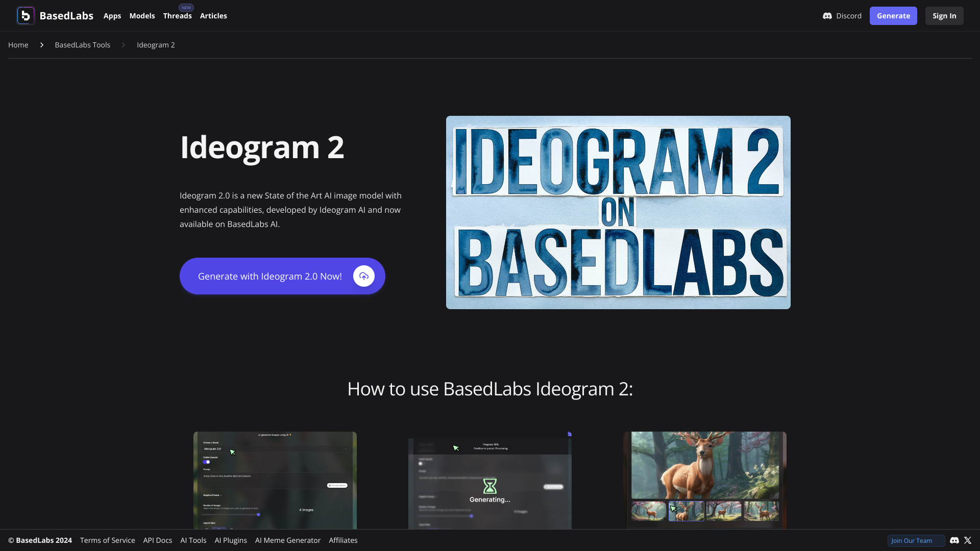Open the Models navigation menu

[x=142, y=15]
